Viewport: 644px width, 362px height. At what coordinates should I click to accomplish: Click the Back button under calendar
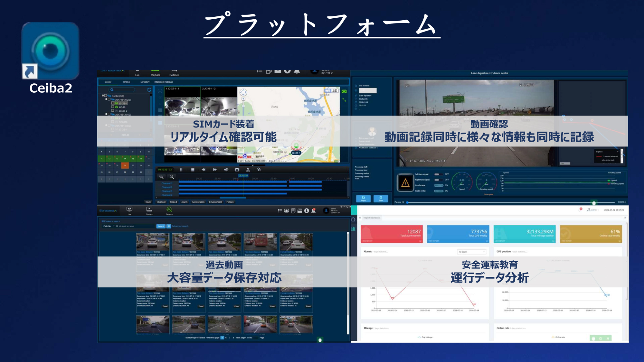tap(148, 202)
